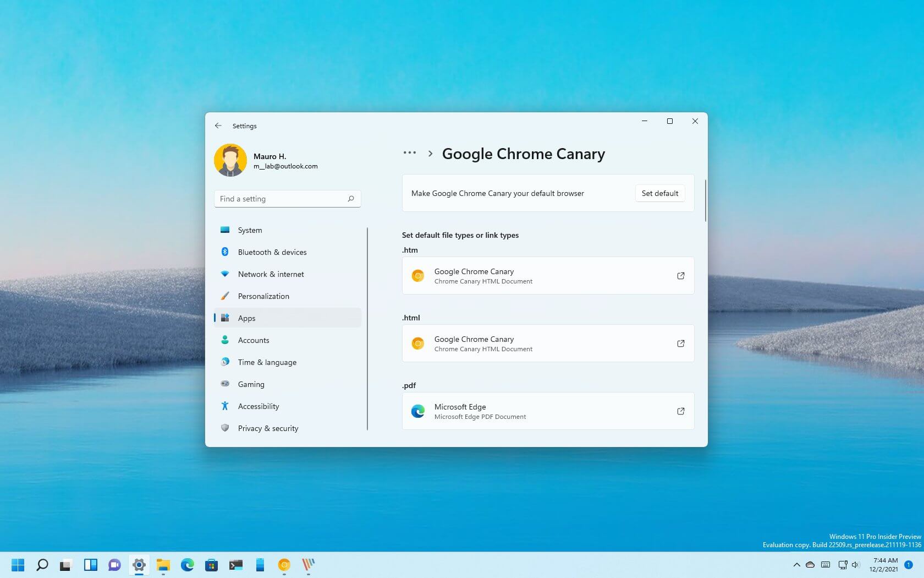This screenshot has height=578, width=924.
Task: Open external link icon for .html
Action: (x=680, y=343)
